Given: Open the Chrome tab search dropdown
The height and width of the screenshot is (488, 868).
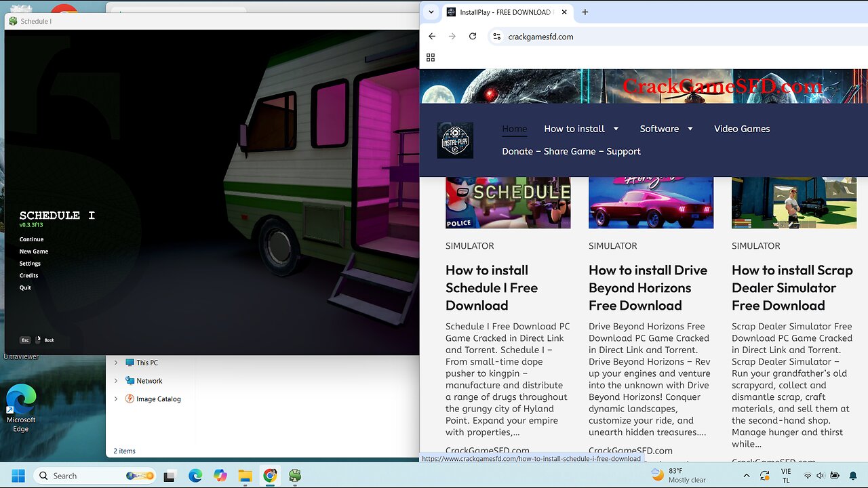Looking at the screenshot, I should pyautogui.click(x=431, y=12).
